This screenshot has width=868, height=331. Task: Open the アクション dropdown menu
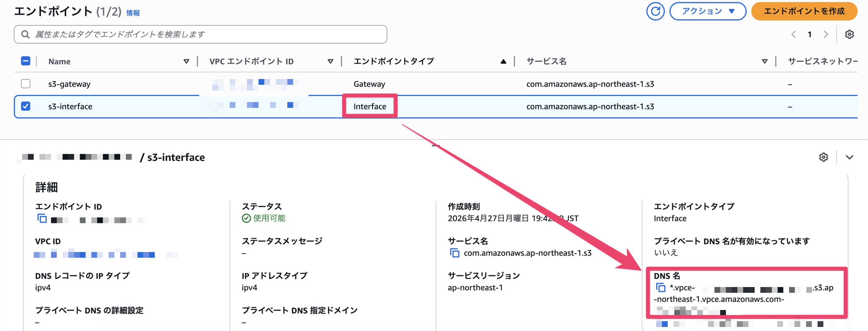(707, 11)
